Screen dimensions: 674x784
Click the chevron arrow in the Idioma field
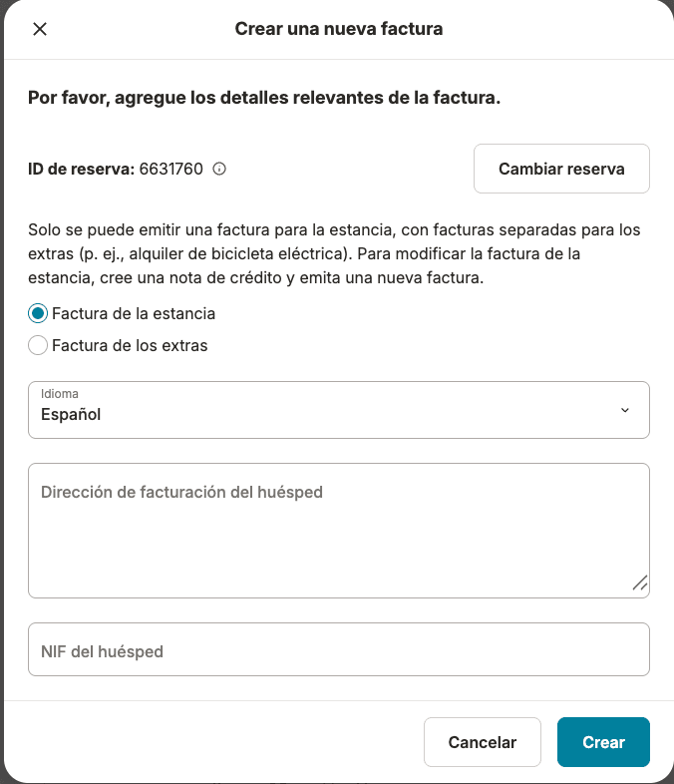coord(625,410)
